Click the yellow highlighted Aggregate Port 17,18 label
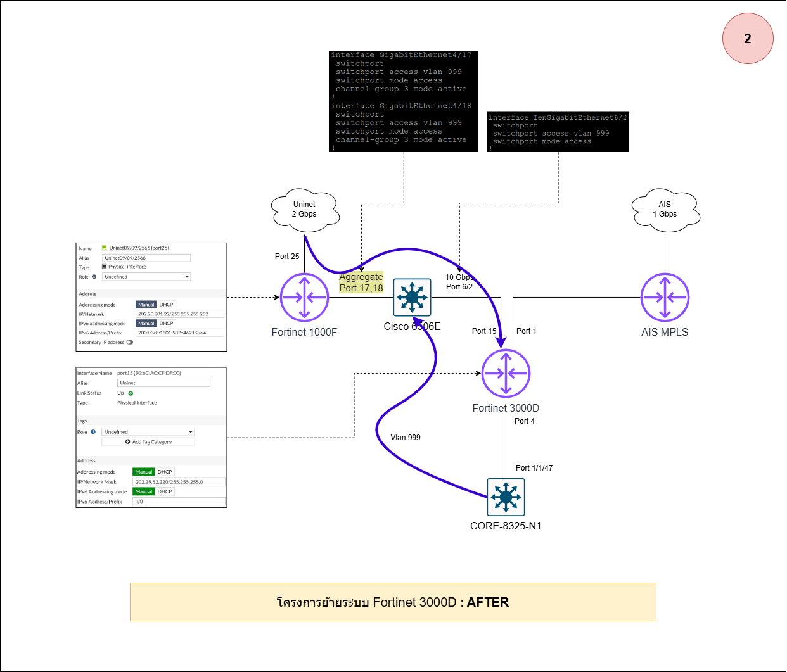 [x=361, y=282]
